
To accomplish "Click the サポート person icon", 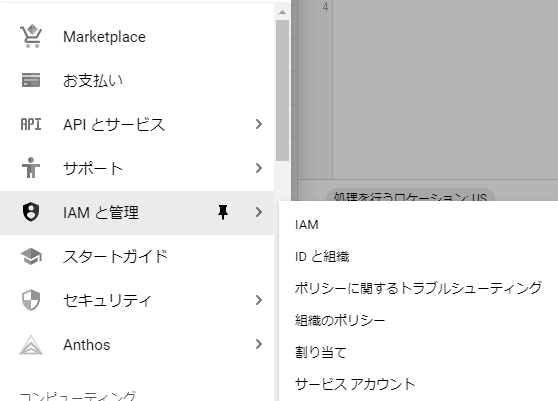I will click(x=31, y=168).
